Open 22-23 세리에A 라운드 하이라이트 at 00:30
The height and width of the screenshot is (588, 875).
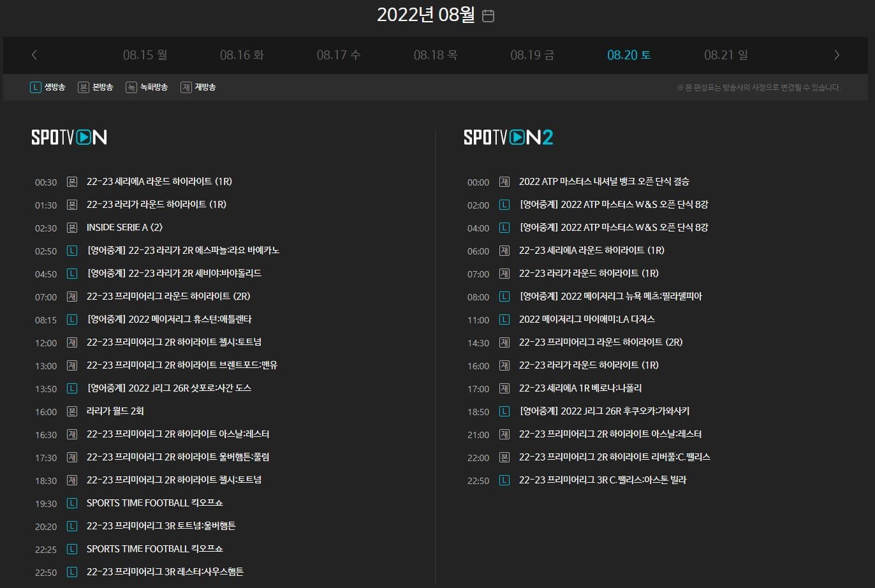click(159, 182)
